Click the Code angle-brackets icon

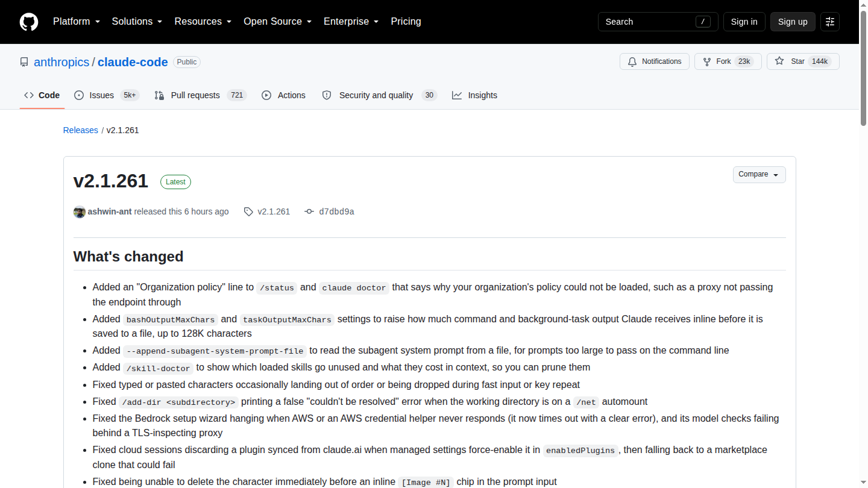coord(29,95)
